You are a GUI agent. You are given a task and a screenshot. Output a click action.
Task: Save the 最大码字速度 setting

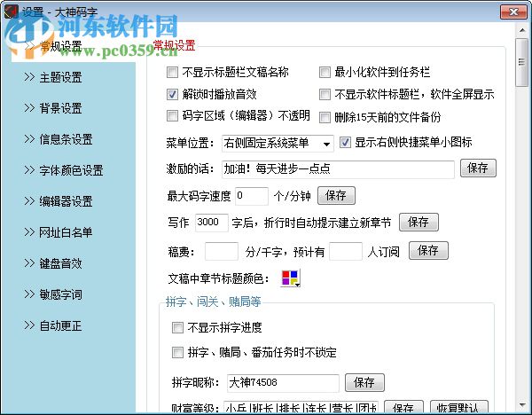point(336,196)
